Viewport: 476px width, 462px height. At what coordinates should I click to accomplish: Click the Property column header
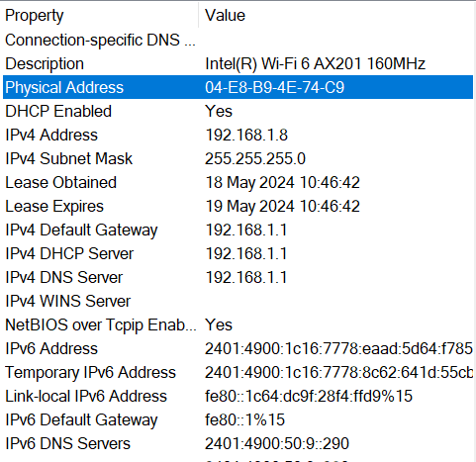pyautogui.click(x=100, y=16)
